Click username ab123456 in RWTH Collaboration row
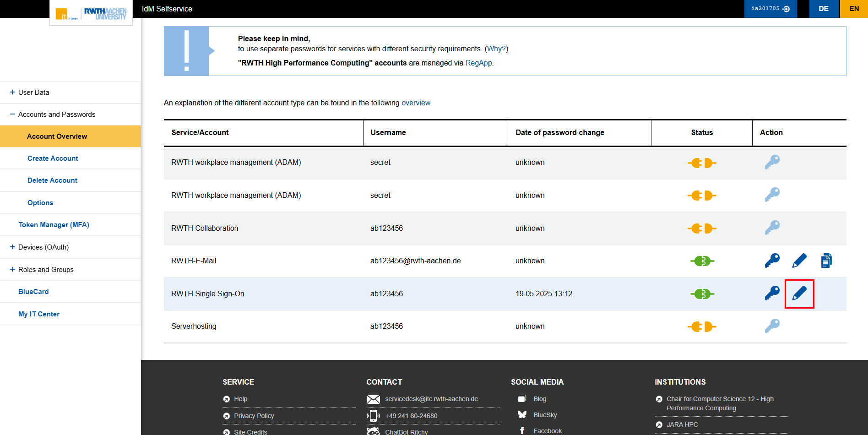Image resolution: width=868 pixels, height=435 pixels. [387, 228]
